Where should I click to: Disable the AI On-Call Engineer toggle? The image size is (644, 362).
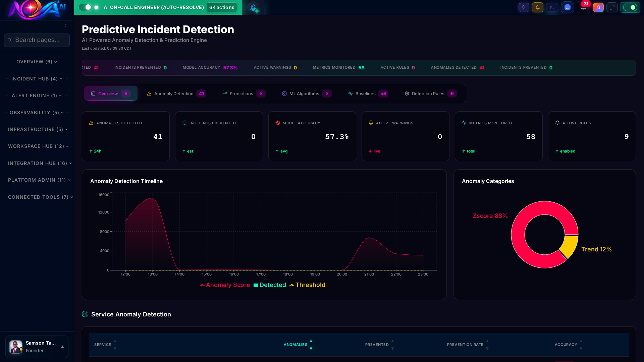click(86, 7)
